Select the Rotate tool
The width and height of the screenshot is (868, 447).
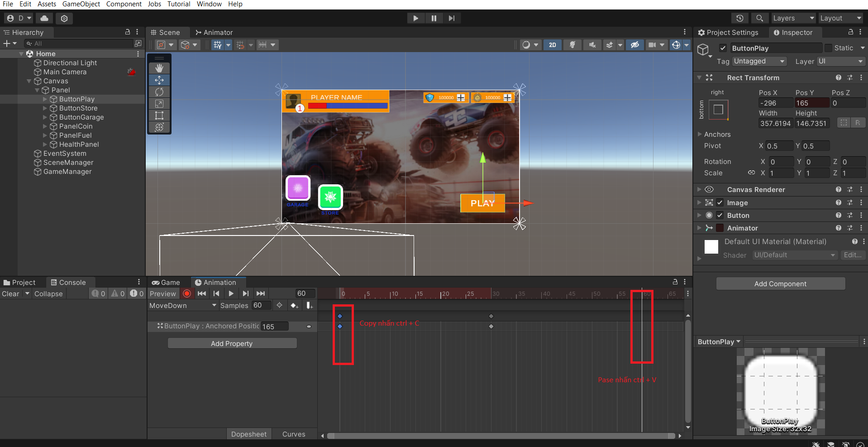tap(159, 92)
